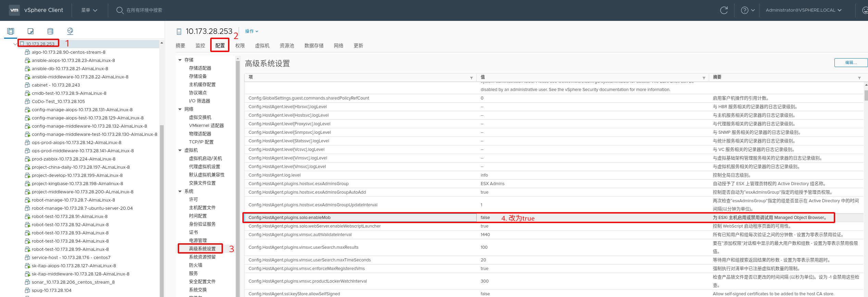
Task: Click the VM icon beside robot-manage-10.173.28.7-ubuntu-server-20.04
Action: tap(27, 208)
